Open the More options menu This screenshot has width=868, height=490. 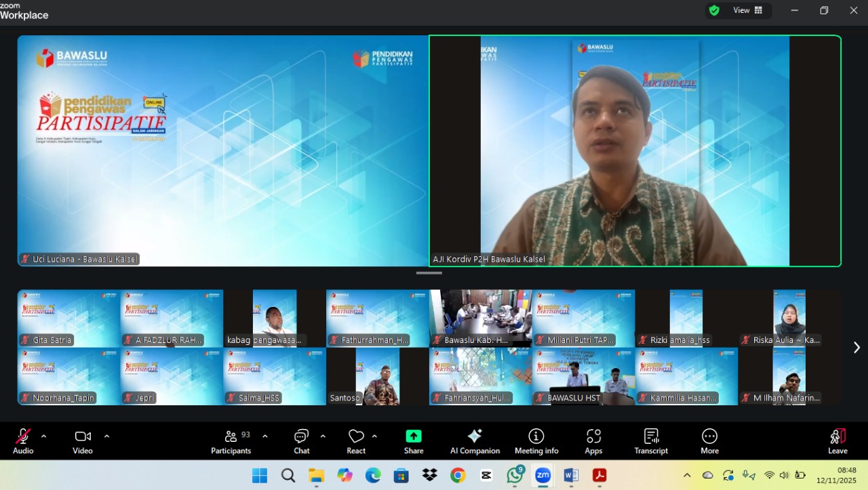point(709,441)
